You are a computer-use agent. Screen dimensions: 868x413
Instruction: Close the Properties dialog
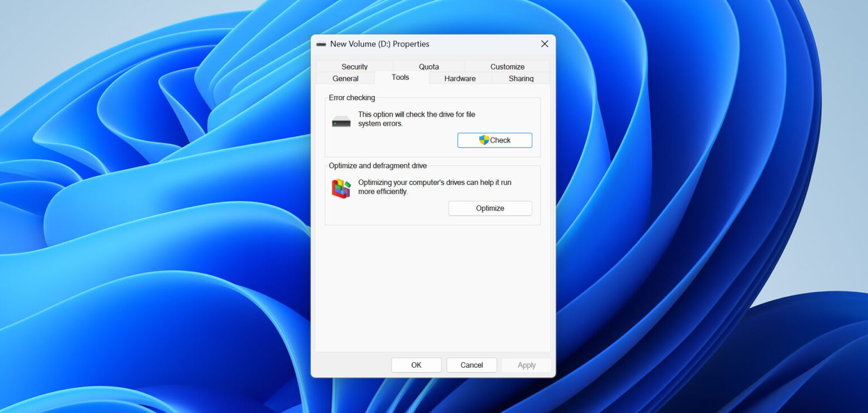(544, 44)
